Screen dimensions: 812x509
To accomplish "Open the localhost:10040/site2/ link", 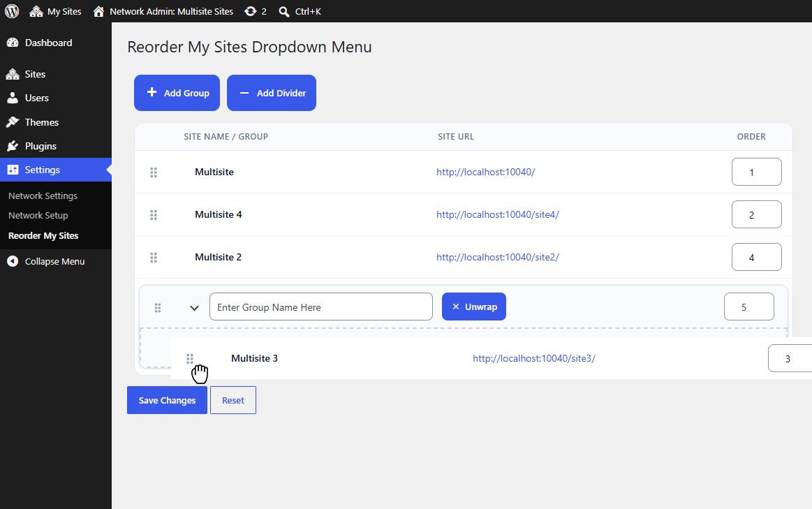I will pos(498,257).
